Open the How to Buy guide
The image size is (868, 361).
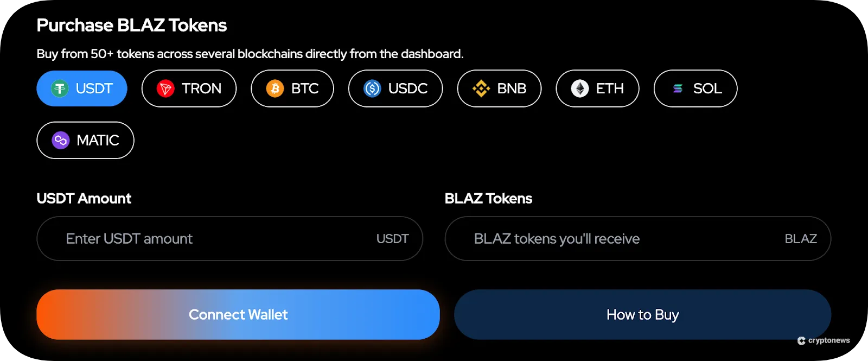click(642, 314)
